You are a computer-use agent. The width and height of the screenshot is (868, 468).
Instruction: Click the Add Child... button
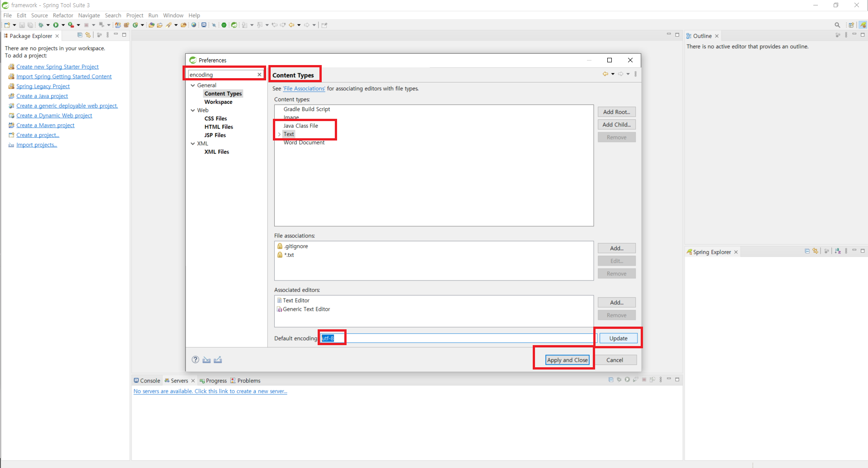616,125
